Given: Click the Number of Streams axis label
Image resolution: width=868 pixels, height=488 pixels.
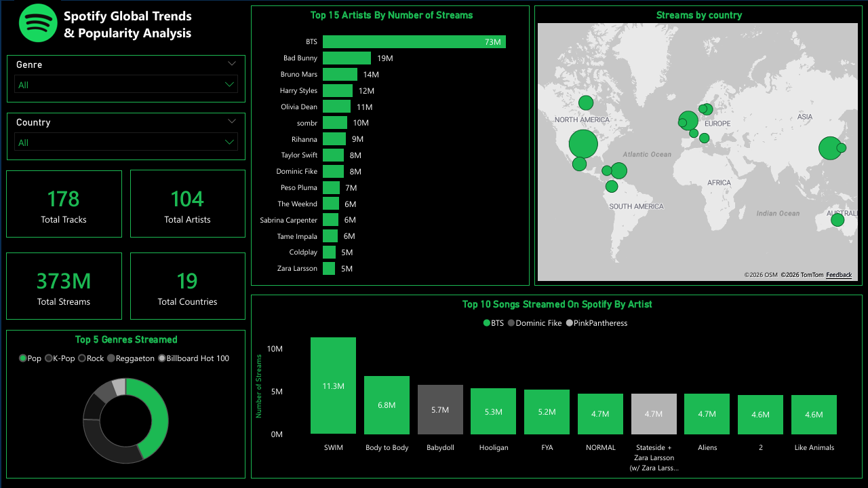Looking at the screenshot, I should pos(258,386).
